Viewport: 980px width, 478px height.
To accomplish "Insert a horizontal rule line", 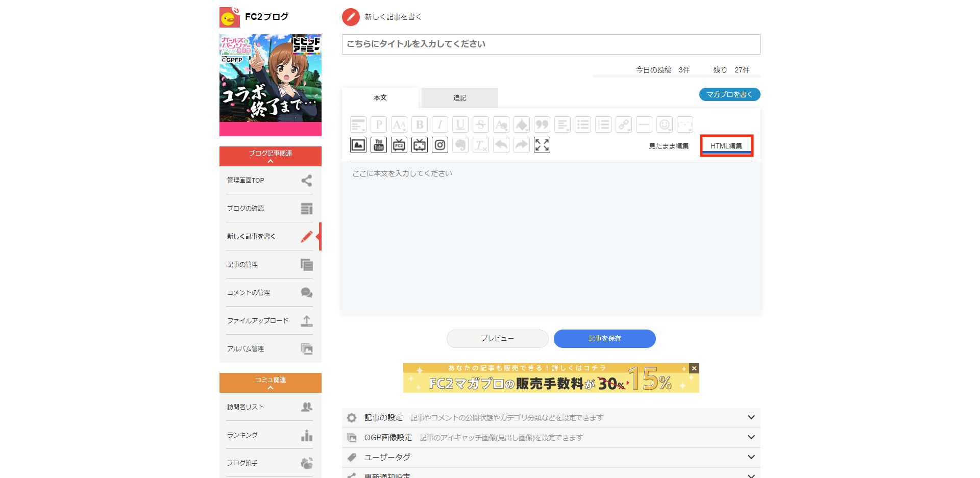I will [x=644, y=124].
